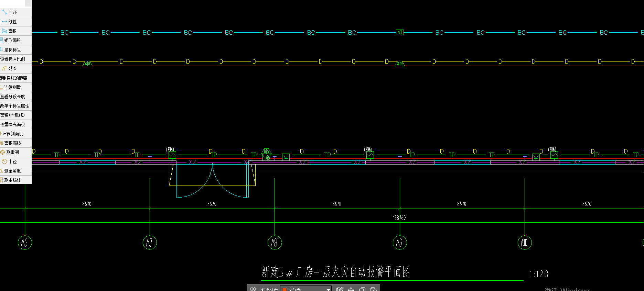Click the green module box near A9 axis
The height and width of the screenshot is (291, 644).
pyautogui.click(x=370, y=155)
